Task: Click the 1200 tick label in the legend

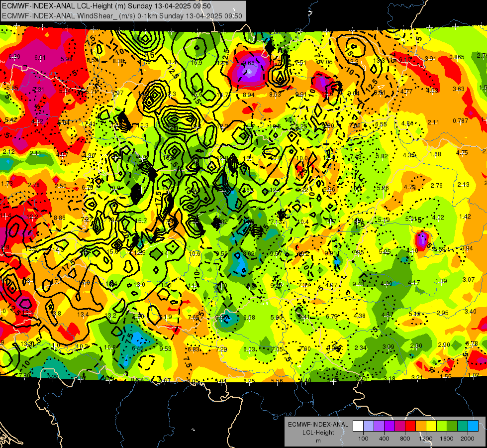Action: point(425,439)
